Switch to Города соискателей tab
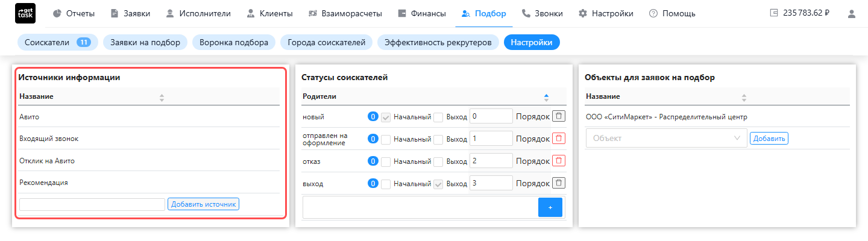 327,42
